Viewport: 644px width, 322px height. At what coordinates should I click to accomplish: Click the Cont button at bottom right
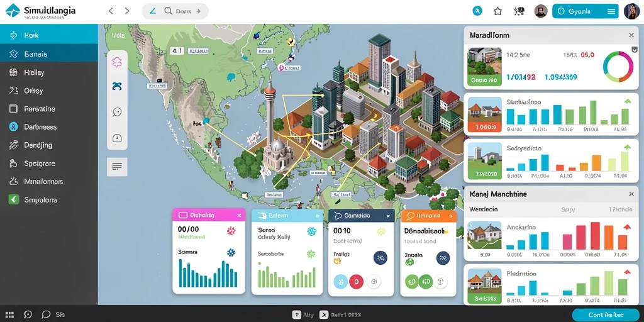pos(606,314)
